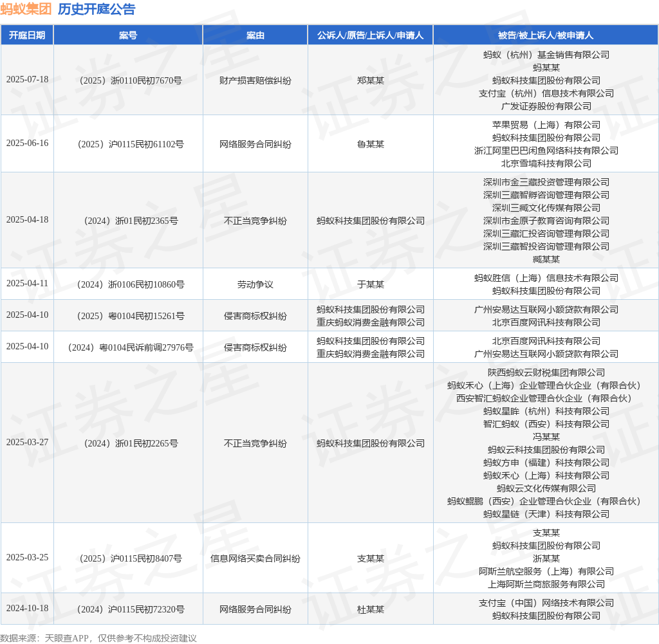Click defendant 北京雪境科技有限公司

coord(546,163)
